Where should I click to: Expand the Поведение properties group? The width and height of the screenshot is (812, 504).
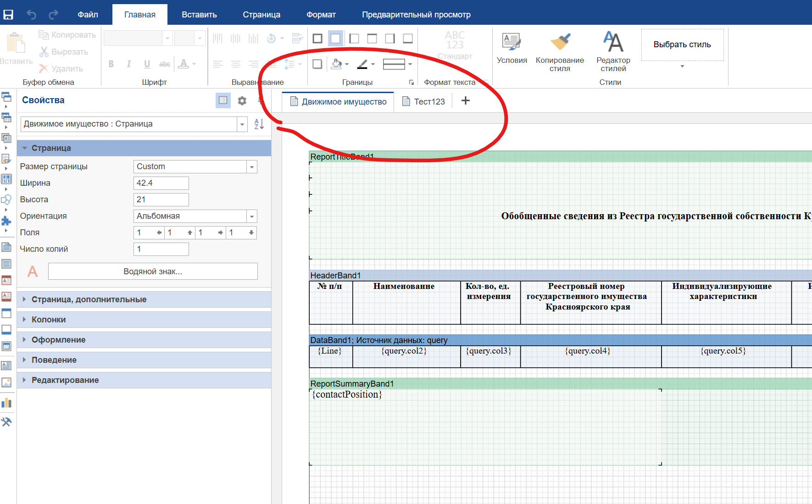click(144, 360)
